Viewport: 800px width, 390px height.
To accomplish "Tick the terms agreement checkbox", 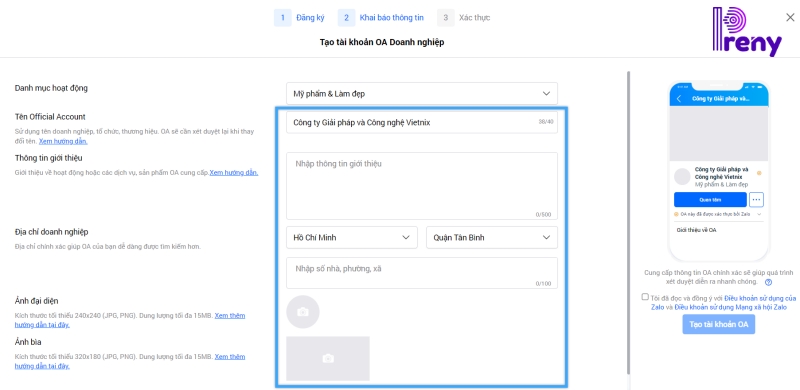I will (645, 297).
